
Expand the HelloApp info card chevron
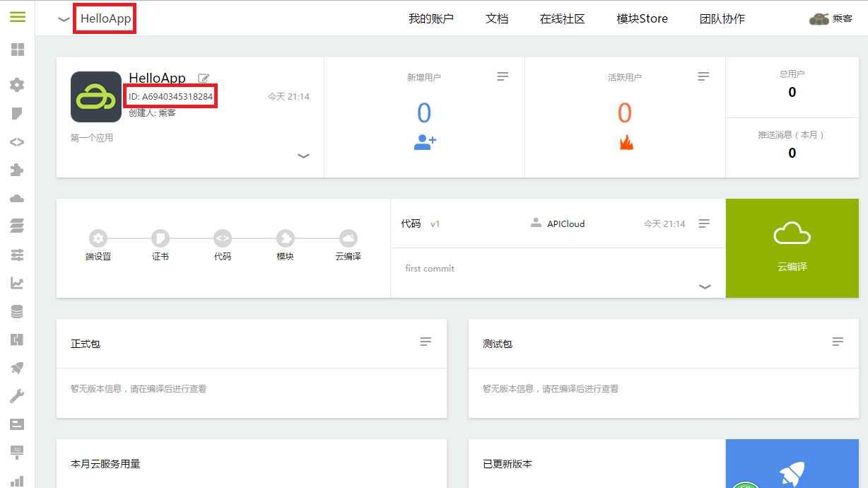[304, 156]
